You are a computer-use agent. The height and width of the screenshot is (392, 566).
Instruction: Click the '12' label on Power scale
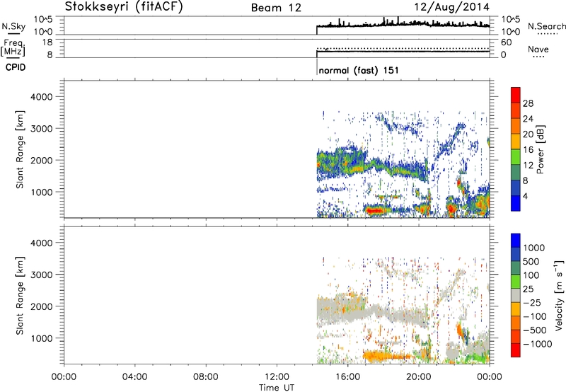pyautogui.click(x=528, y=166)
